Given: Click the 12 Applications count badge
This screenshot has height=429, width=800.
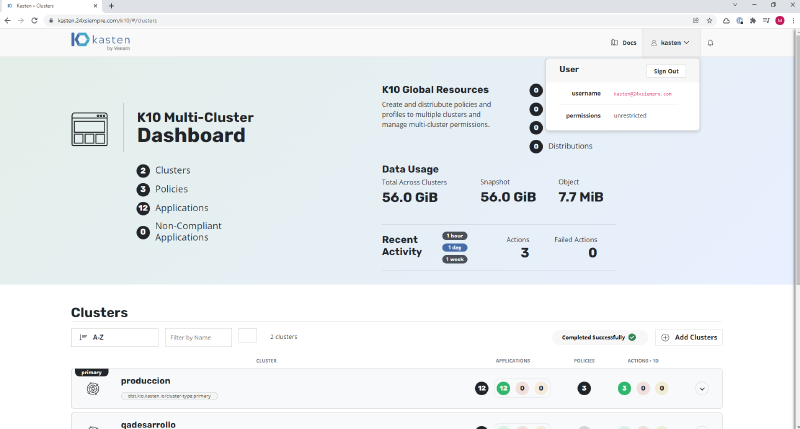Looking at the screenshot, I should tap(143, 208).
